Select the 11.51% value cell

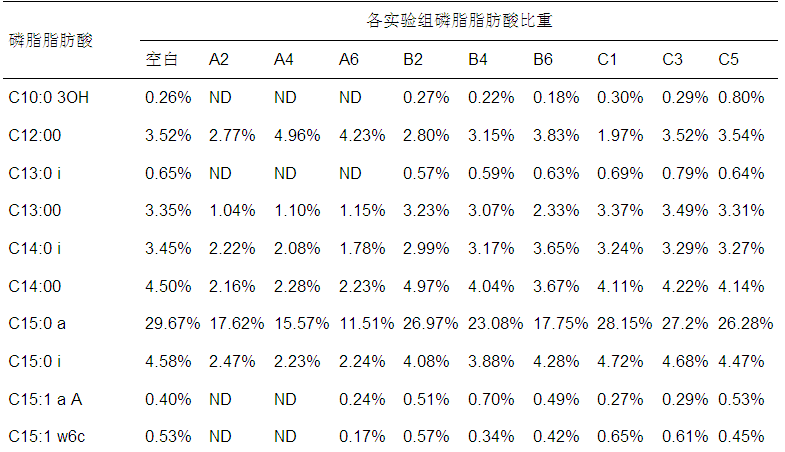(x=366, y=323)
